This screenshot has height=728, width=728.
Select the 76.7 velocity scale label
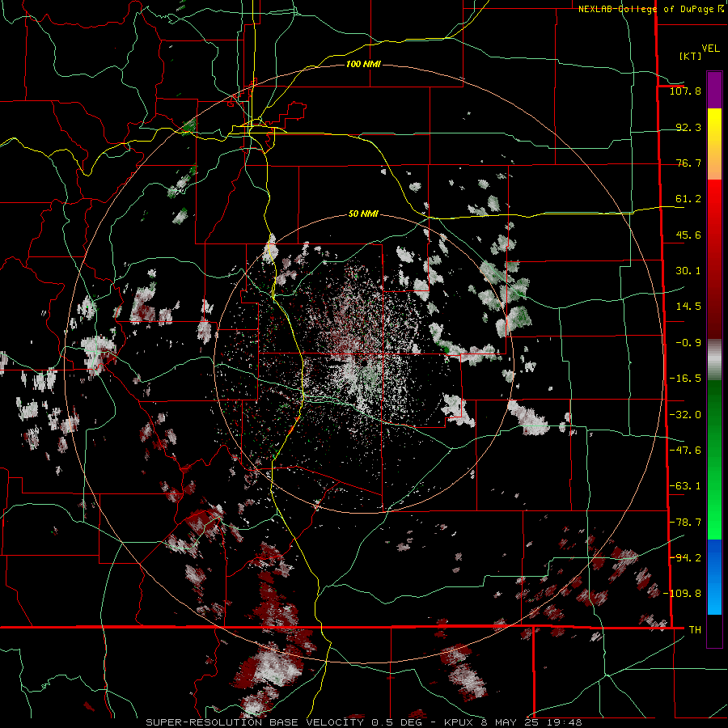[x=688, y=163]
